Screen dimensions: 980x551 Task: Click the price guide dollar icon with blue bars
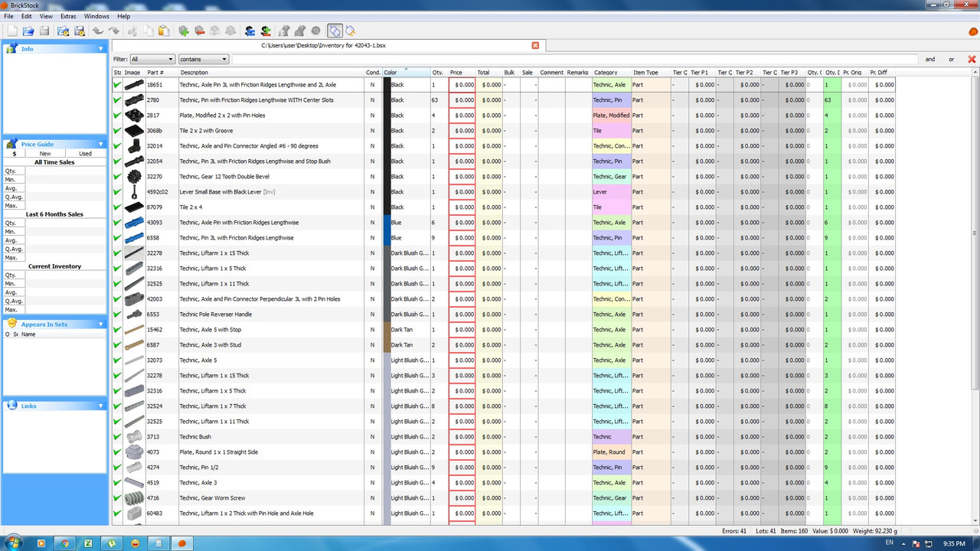pos(250,31)
